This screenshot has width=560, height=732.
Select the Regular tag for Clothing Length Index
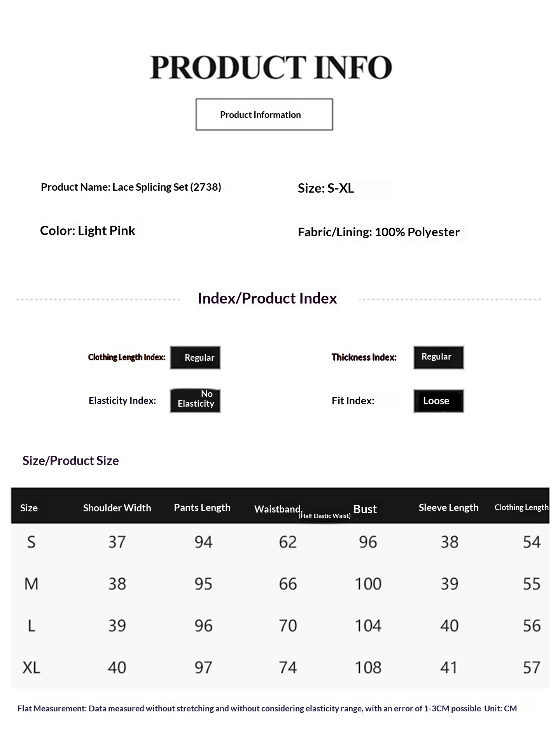(x=195, y=358)
